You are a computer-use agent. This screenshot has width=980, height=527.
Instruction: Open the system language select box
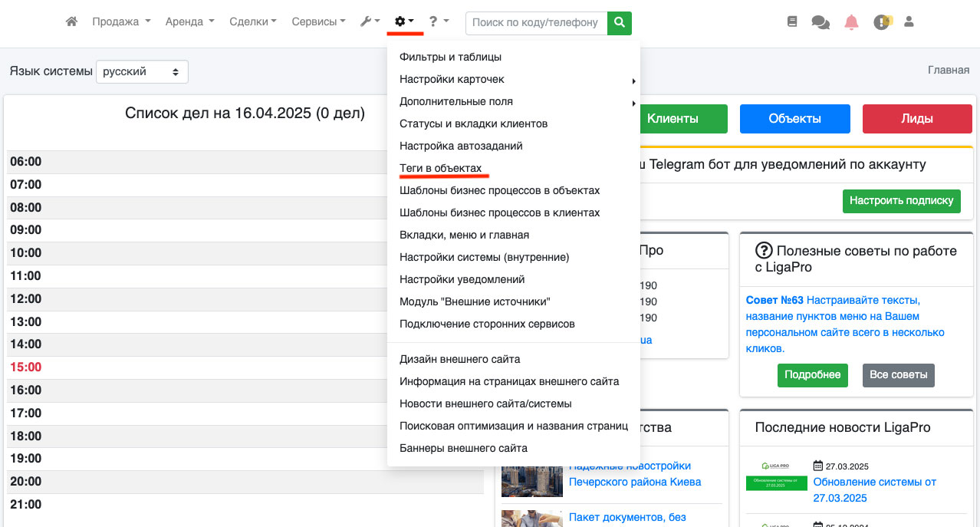pyautogui.click(x=142, y=71)
